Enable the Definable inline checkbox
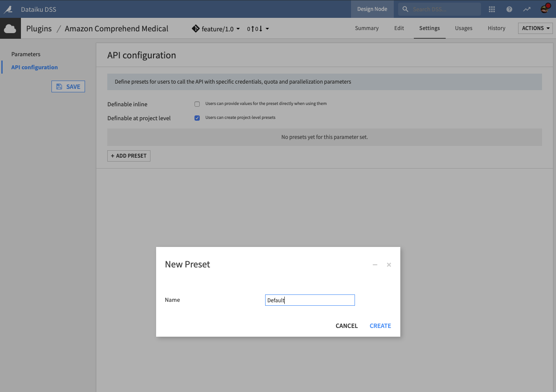 [x=197, y=104]
